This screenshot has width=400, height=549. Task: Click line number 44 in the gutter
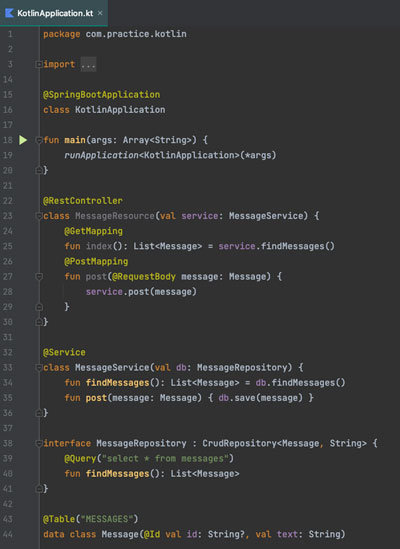pos(8,534)
